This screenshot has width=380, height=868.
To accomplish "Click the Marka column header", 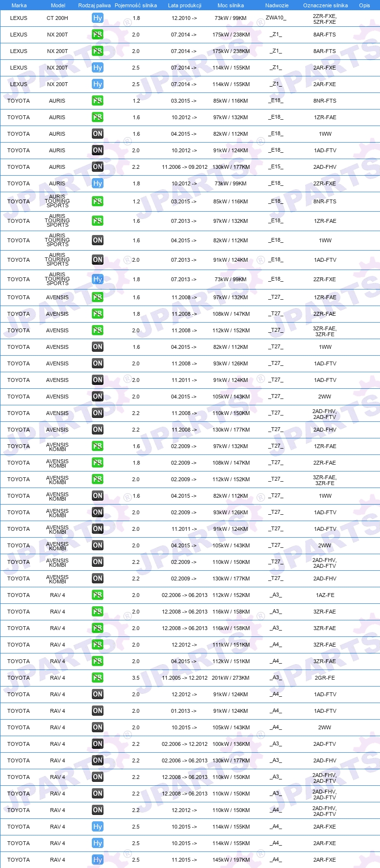I will point(19,5).
